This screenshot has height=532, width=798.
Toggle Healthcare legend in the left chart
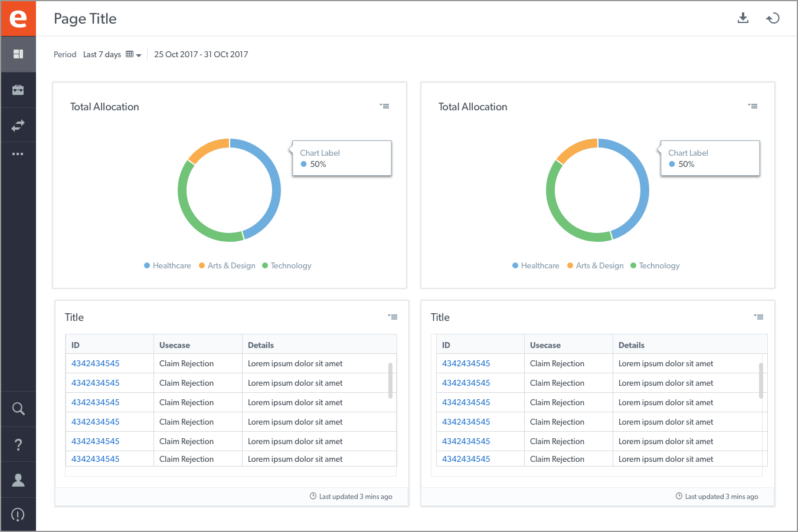tap(168, 265)
